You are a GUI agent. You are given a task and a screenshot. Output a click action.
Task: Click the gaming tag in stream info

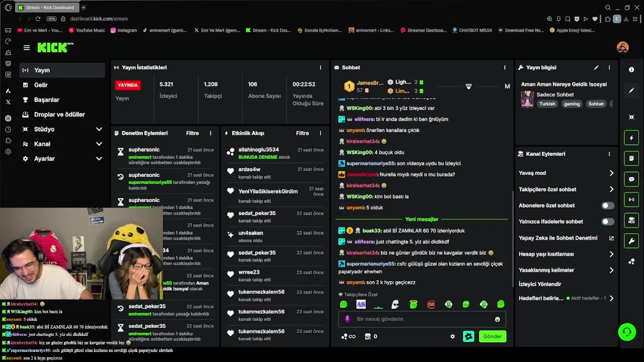pyautogui.click(x=572, y=104)
